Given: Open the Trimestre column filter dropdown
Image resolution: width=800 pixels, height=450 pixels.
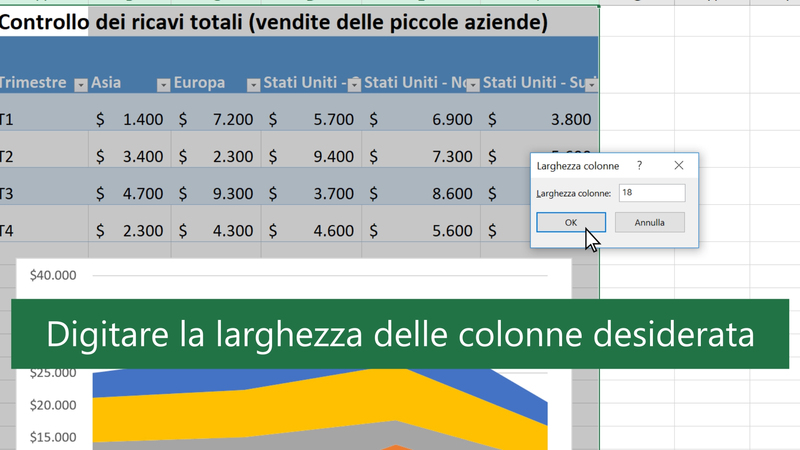Looking at the screenshot, I should (x=80, y=85).
